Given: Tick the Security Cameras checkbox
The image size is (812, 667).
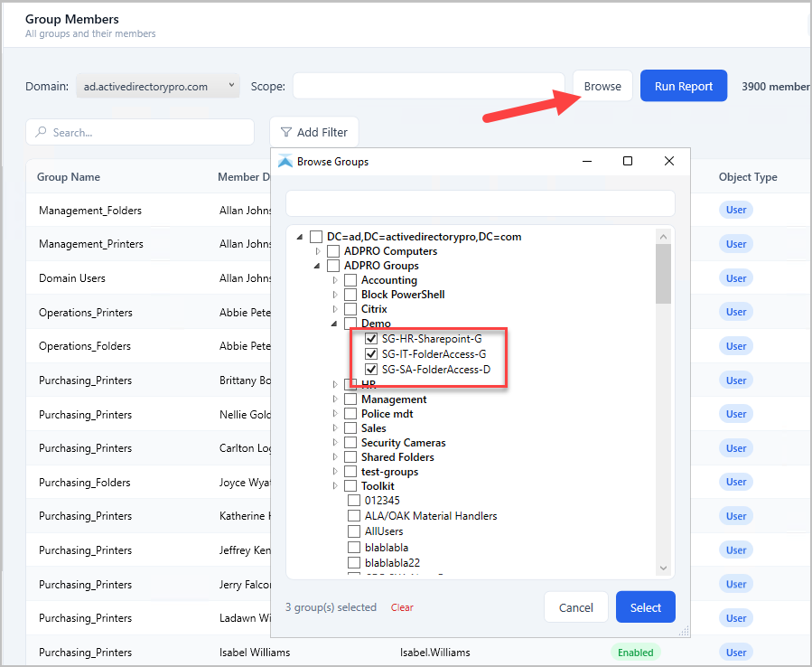Looking at the screenshot, I should click(x=350, y=443).
